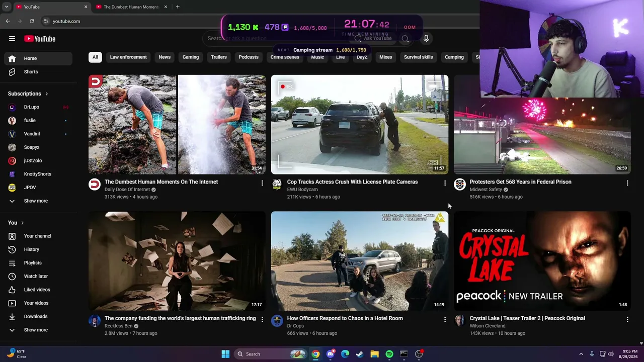644x362 pixels.
Task: Open Watch later in the sidebar
Action: pos(38,277)
